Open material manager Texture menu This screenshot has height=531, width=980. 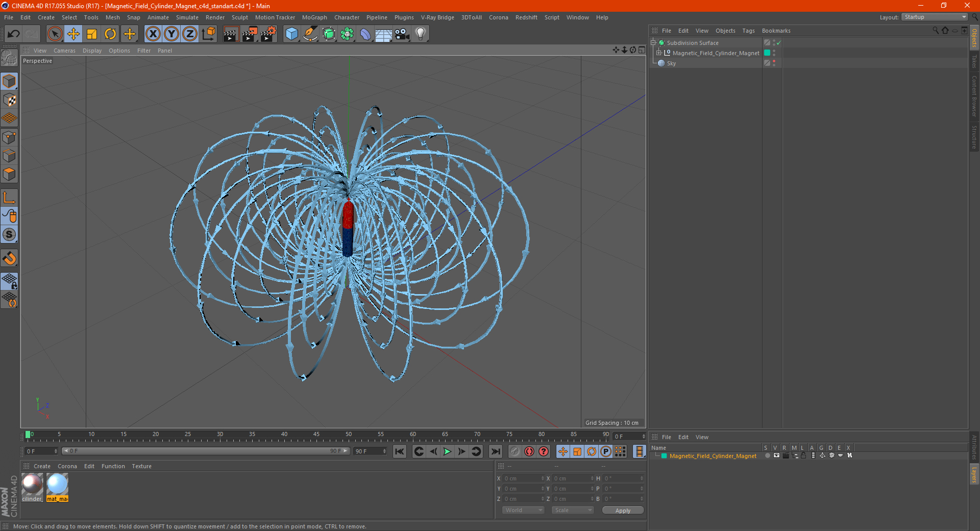click(141, 466)
